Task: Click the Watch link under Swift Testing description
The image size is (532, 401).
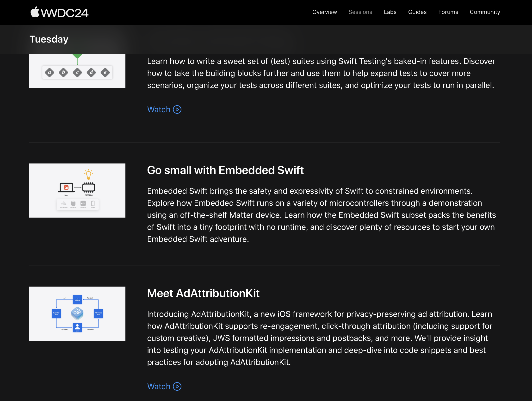Action: [159, 110]
